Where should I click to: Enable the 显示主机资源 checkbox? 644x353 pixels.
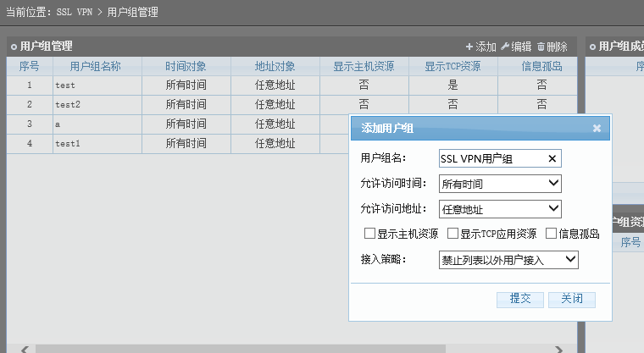(x=369, y=234)
